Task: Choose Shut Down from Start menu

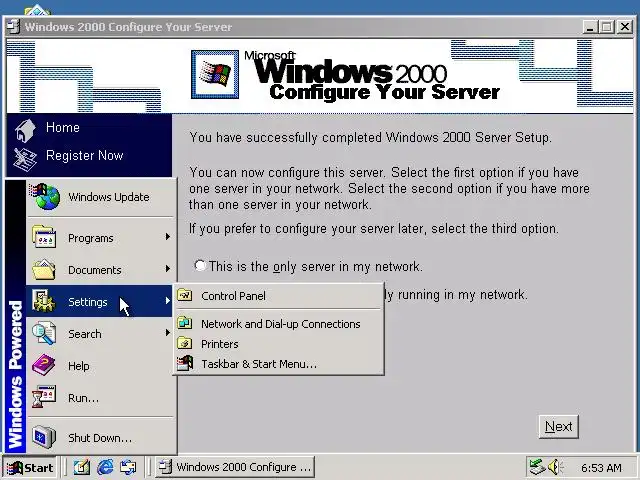Action: coord(100,438)
